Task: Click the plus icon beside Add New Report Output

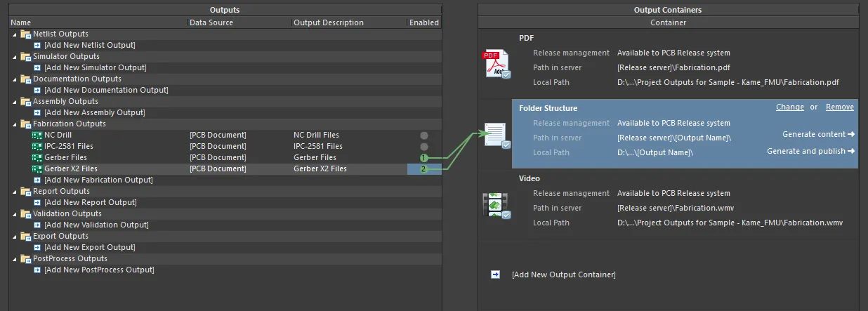Action: pyautogui.click(x=38, y=202)
